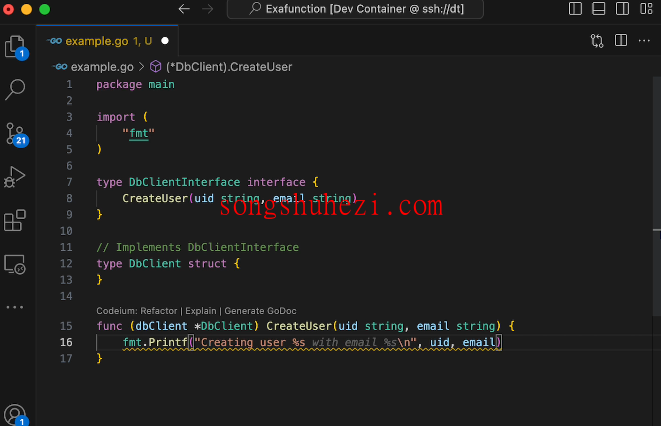Click (*DbClient).CreateUser breadcrumb symbol
The width and height of the screenshot is (661, 426).
229,67
